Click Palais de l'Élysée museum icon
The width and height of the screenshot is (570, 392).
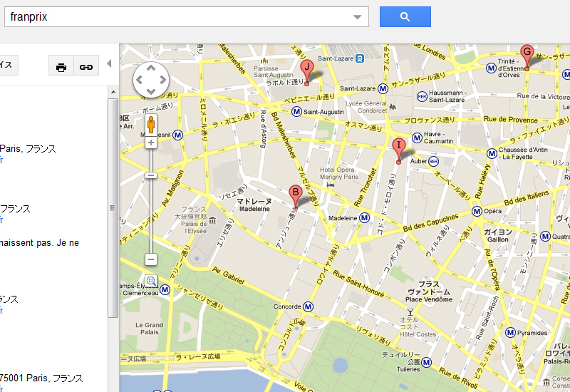click(212, 220)
